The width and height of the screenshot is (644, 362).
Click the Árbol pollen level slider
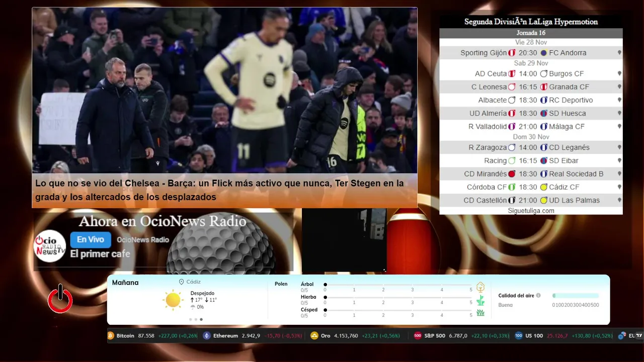tap(398, 285)
